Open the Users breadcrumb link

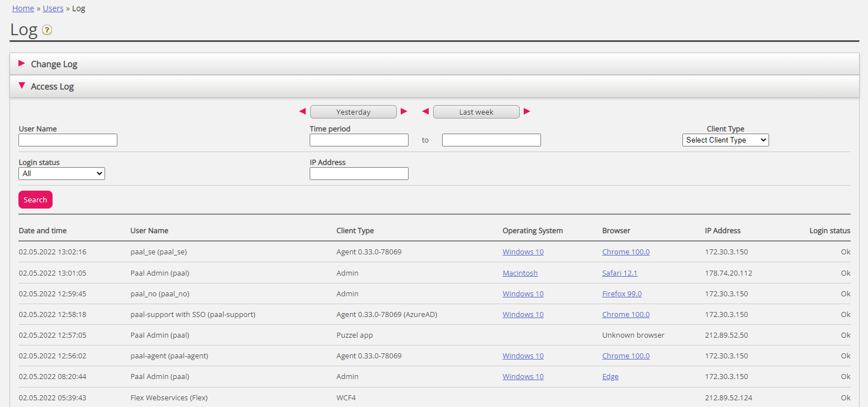pyautogui.click(x=53, y=8)
